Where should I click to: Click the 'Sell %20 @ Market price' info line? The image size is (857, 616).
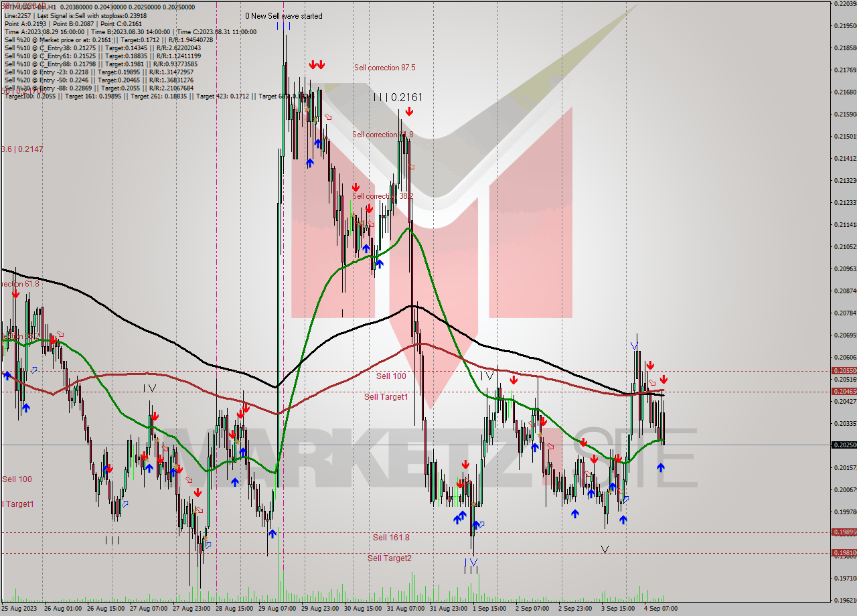tap(108, 40)
